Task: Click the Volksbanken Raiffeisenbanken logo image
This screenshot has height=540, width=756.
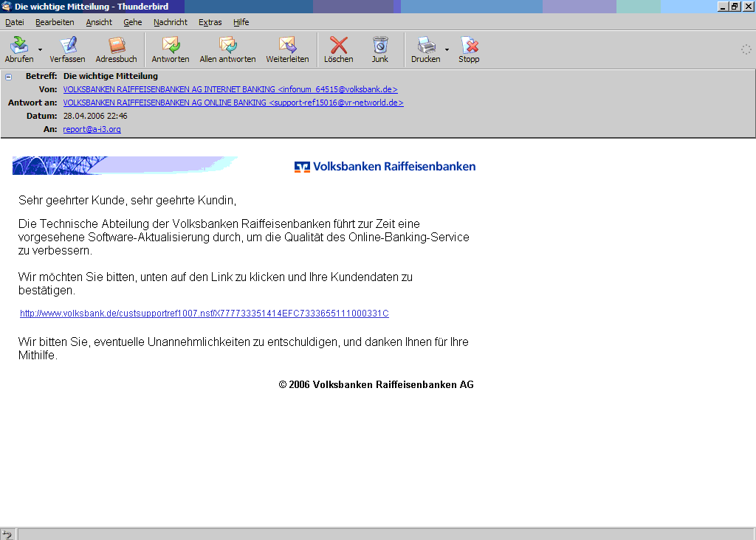Action: point(385,167)
